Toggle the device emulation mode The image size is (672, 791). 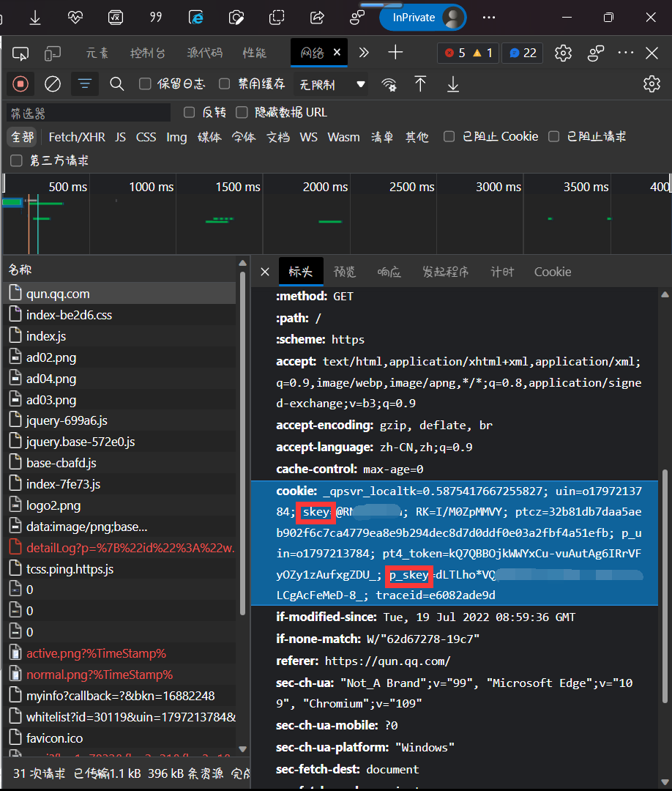point(52,53)
